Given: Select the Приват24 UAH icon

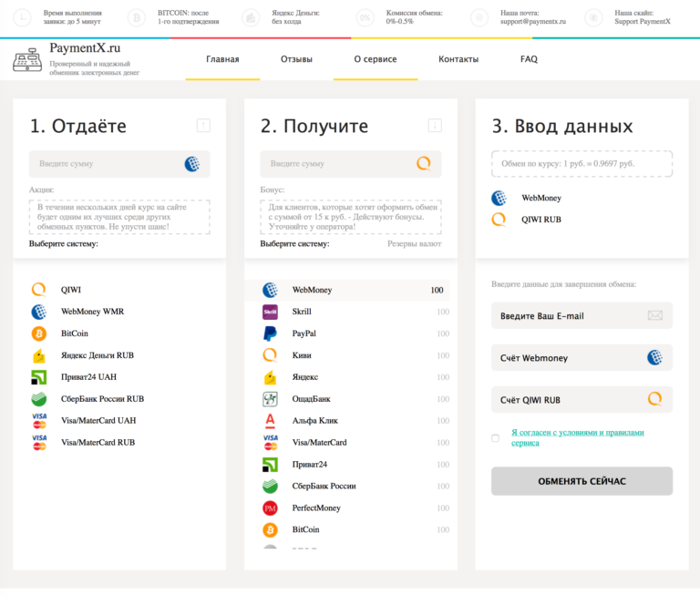Looking at the screenshot, I should 39,377.
